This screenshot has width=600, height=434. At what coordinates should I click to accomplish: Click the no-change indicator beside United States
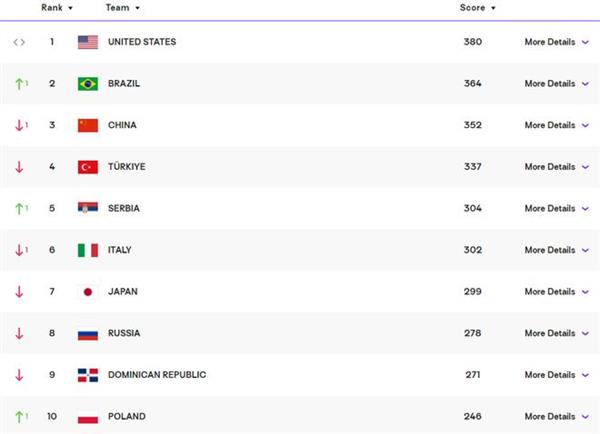(x=19, y=42)
